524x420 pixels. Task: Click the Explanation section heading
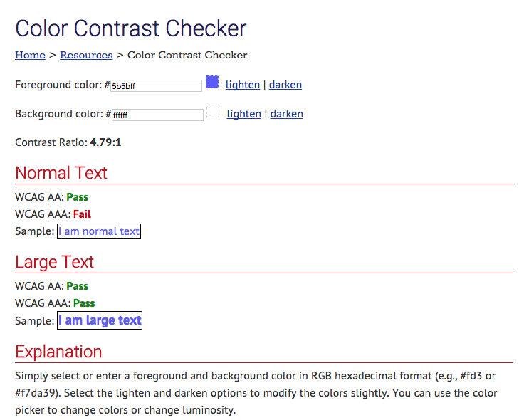[x=58, y=352]
